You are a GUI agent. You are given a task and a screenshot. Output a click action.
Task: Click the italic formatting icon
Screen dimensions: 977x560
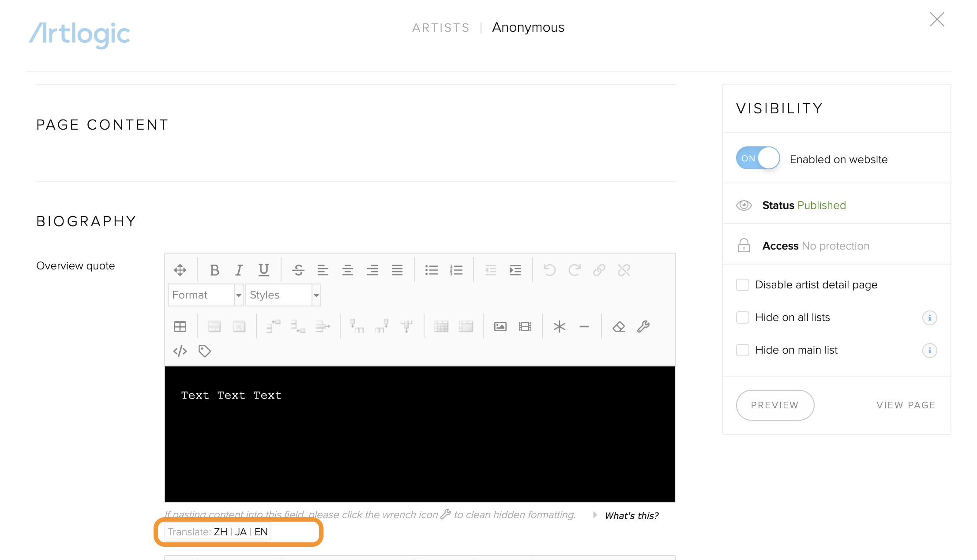click(239, 270)
